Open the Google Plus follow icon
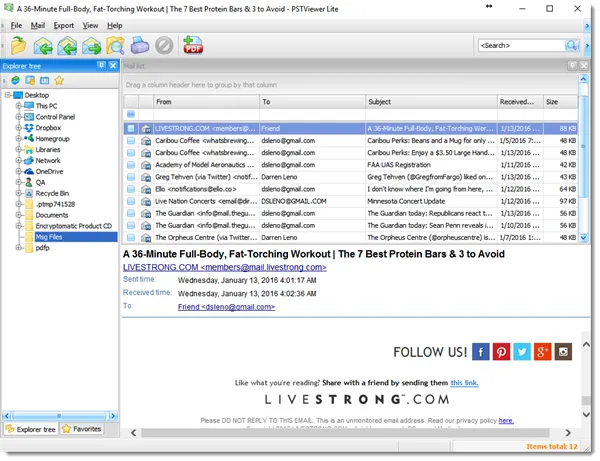This screenshot has width=600, height=461. click(543, 352)
